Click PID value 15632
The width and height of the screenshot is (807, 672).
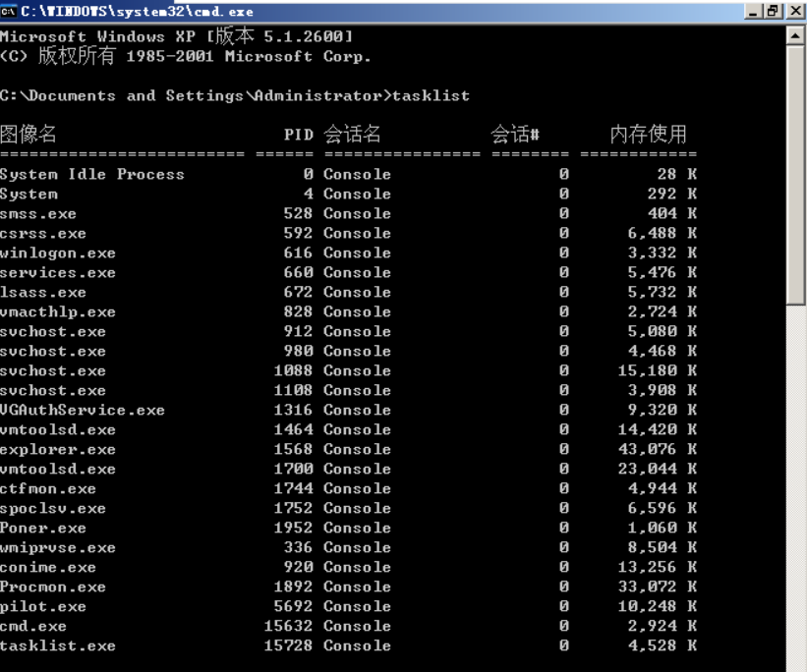[288, 626]
